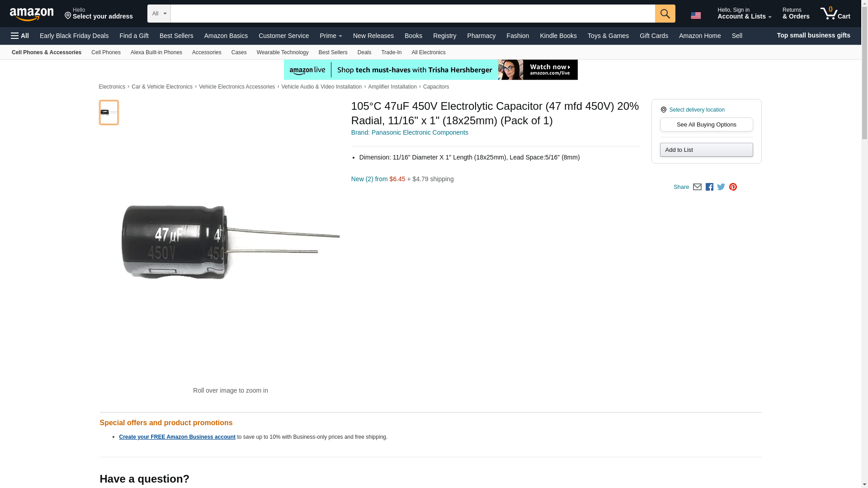
Task: Share on Twitter icon
Action: pyautogui.click(x=721, y=187)
